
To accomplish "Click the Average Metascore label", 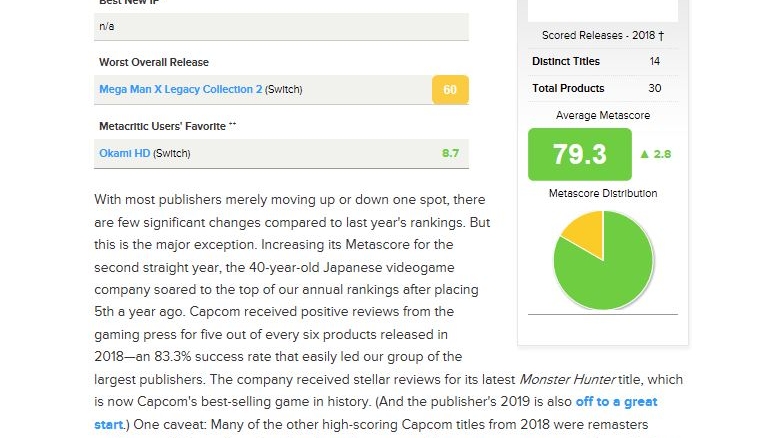I will [603, 116].
